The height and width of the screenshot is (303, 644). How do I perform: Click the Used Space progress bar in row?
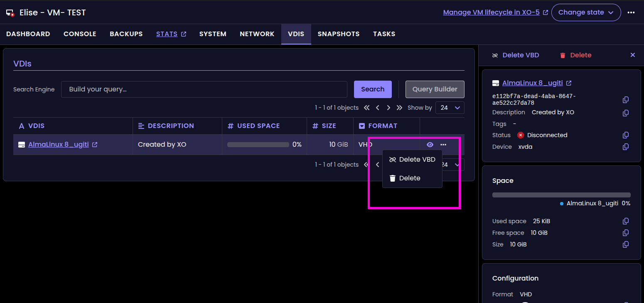pyautogui.click(x=258, y=145)
